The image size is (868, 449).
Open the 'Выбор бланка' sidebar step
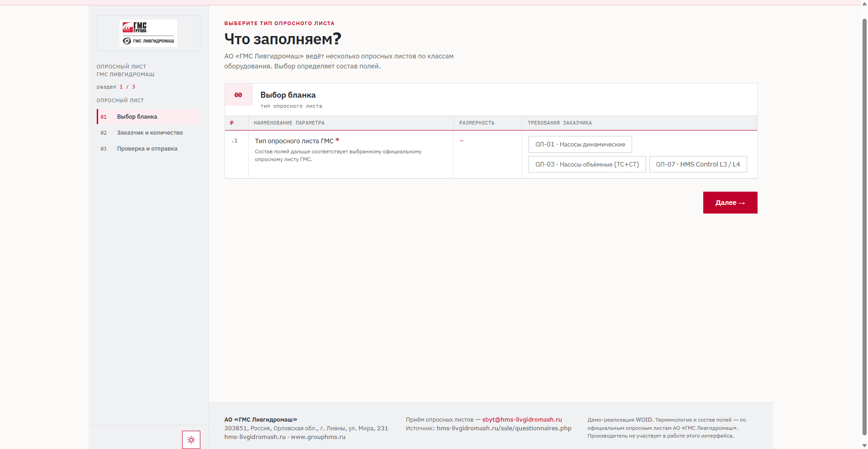[x=149, y=117]
